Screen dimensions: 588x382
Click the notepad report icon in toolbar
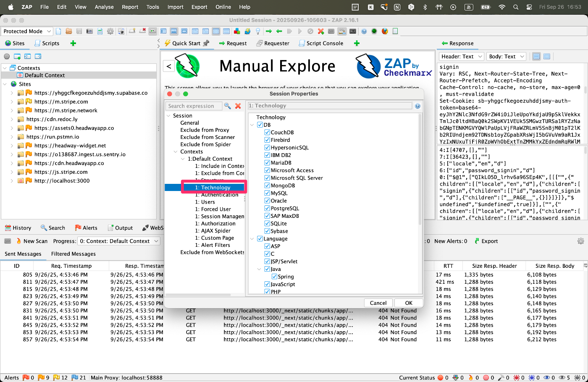[395, 31]
